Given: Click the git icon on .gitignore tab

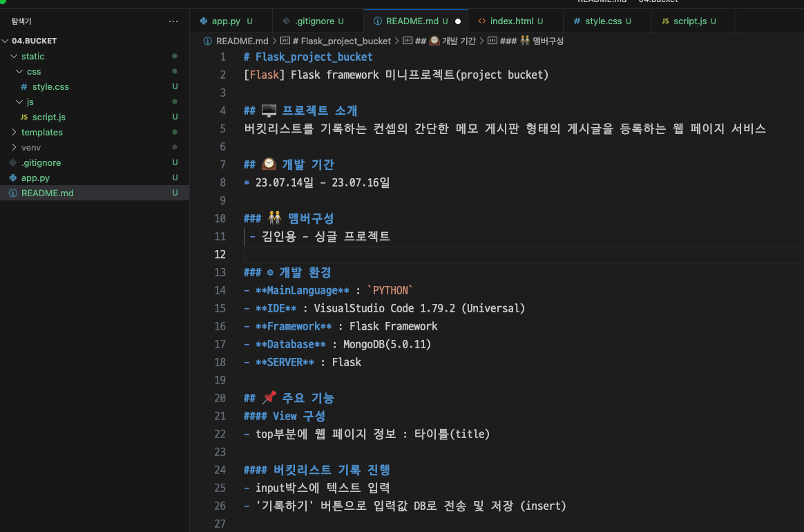Looking at the screenshot, I should (286, 21).
